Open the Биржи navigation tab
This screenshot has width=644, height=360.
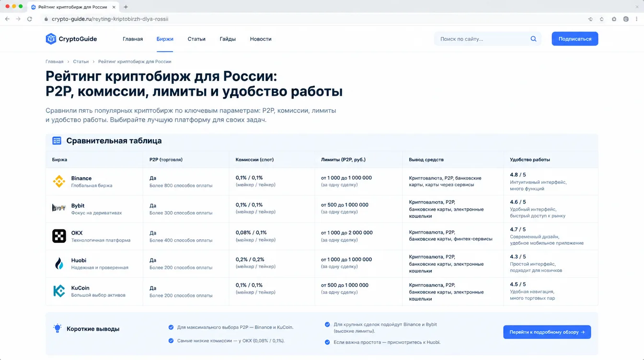(x=165, y=39)
